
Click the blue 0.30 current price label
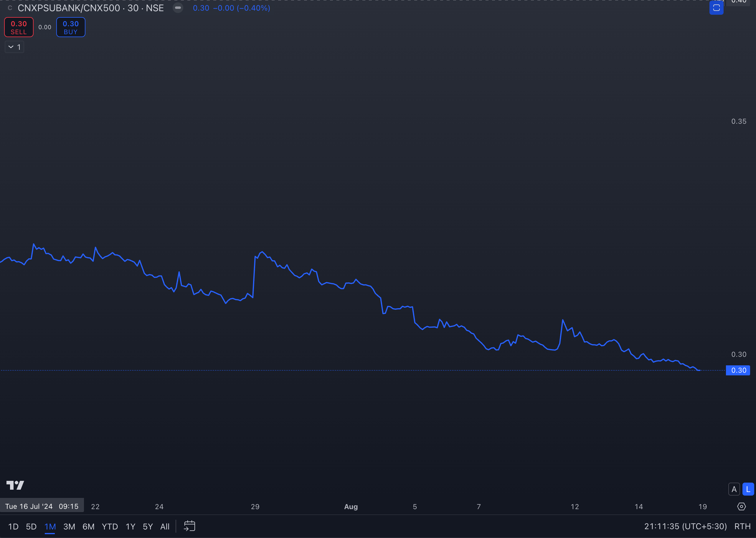tap(738, 370)
